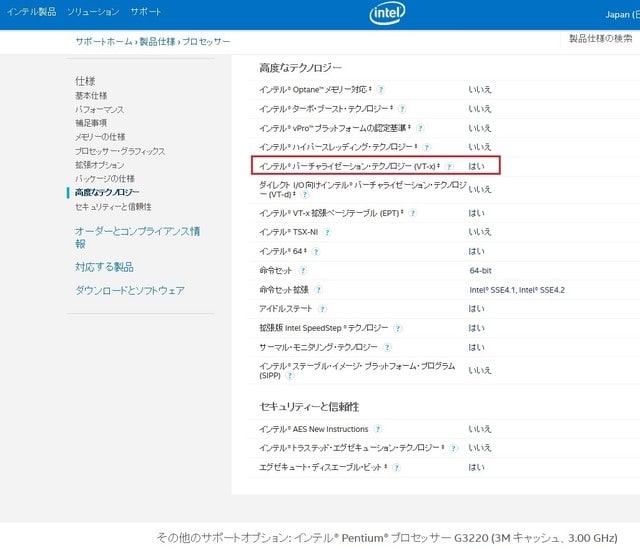Click 拡張版 Intel SpeedStep テクノロジー label
Screen dimensions: 640x548
(x=324, y=328)
